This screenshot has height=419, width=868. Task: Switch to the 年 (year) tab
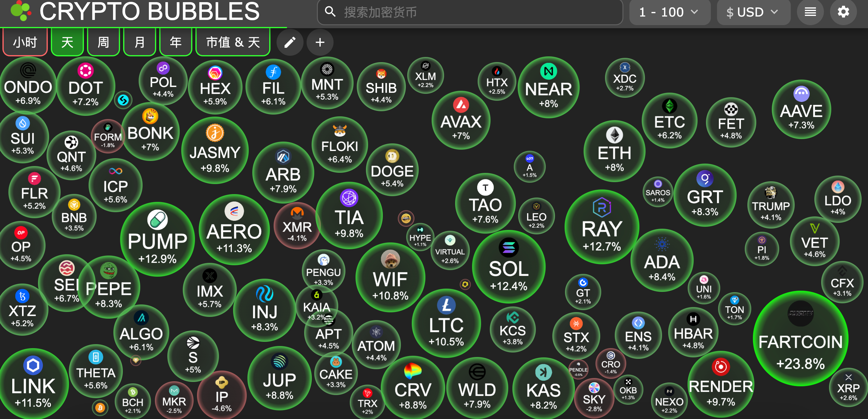click(175, 42)
